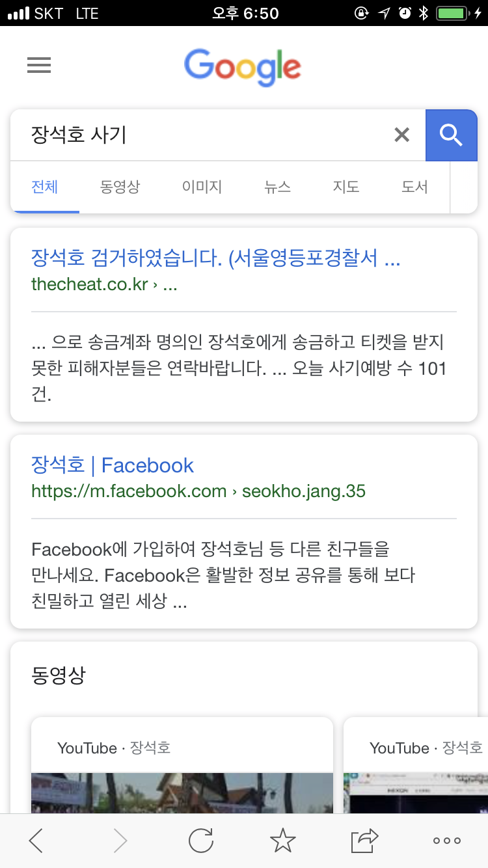The width and height of the screenshot is (488, 868).
Task: Tap the Google logo
Action: pyautogui.click(x=243, y=67)
